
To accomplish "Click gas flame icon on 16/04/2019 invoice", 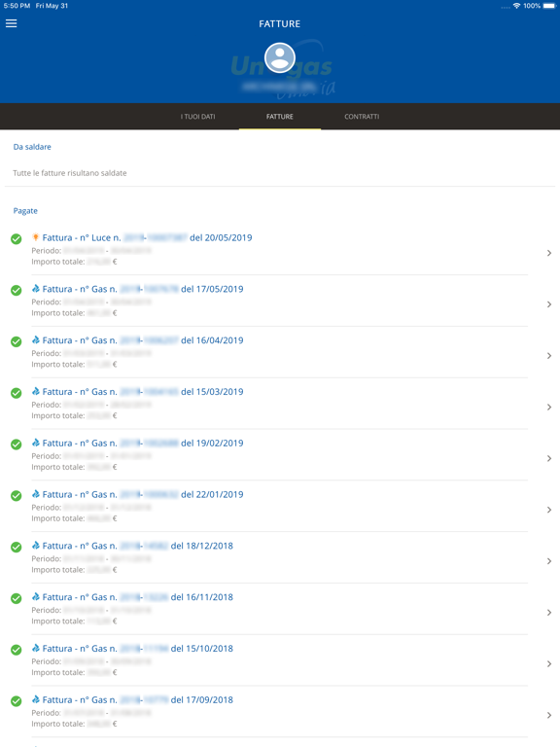I will (x=35, y=339).
